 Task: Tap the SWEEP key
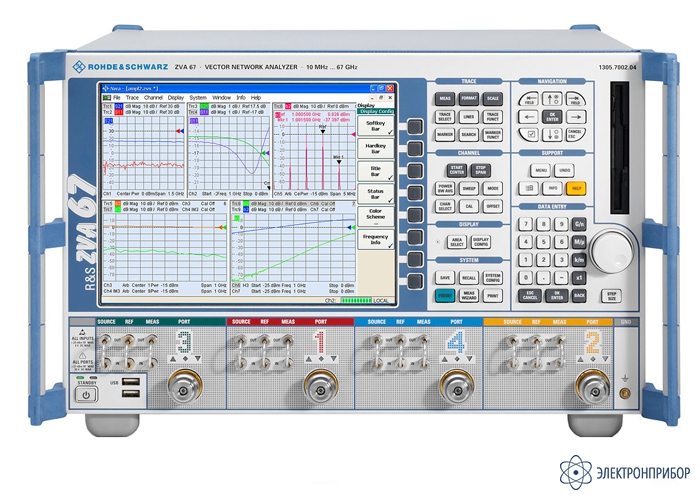[x=469, y=188]
